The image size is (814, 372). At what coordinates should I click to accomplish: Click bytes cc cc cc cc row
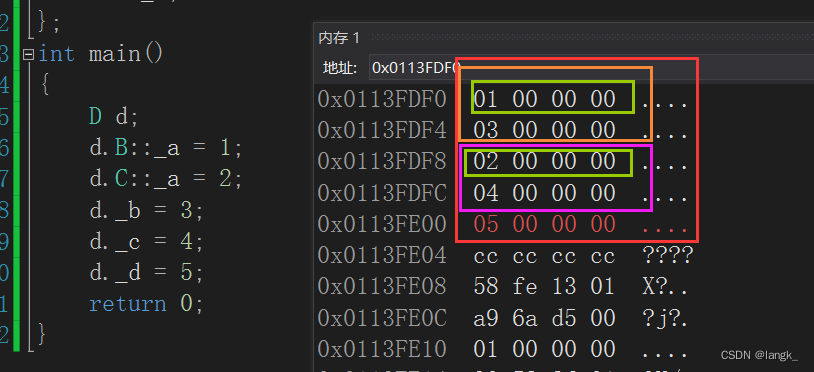(x=545, y=255)
